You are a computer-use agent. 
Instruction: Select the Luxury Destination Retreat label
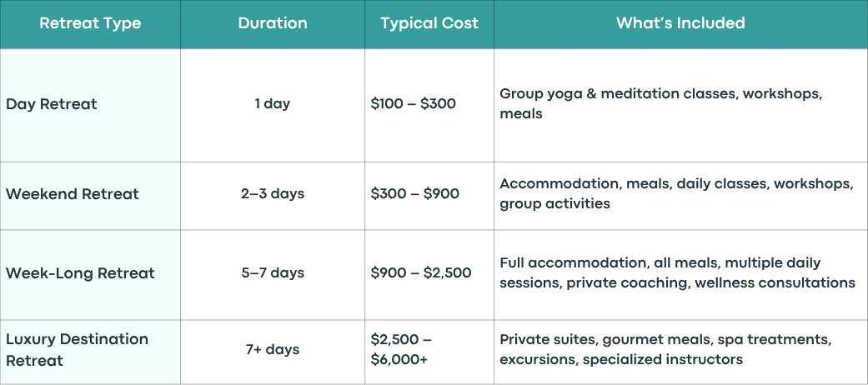(x=77, y=350)
